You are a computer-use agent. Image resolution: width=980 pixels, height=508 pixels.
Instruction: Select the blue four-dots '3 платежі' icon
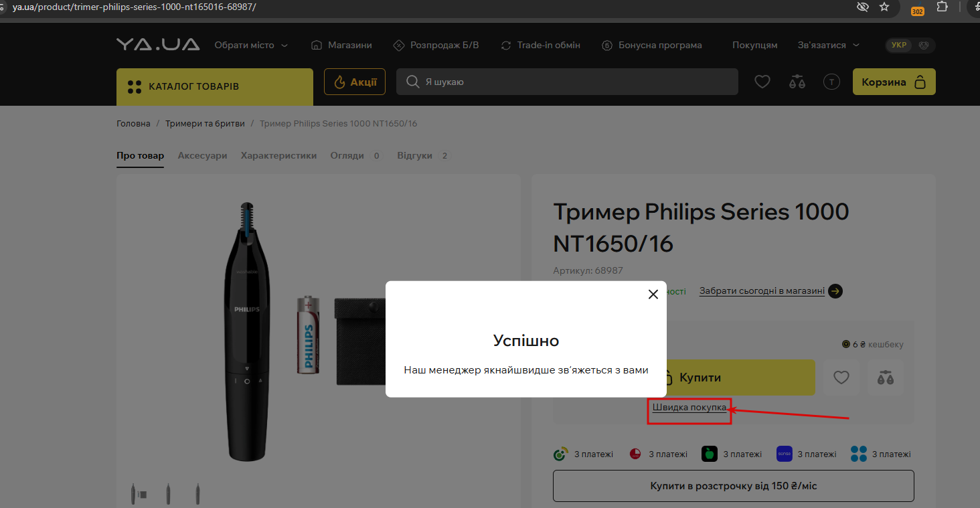click(859, 454)
